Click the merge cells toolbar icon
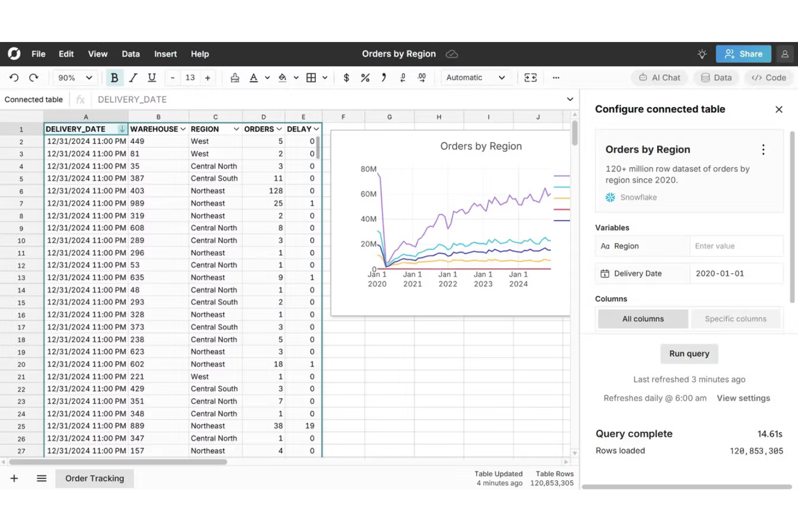The image size is (798, 532). [x=531, y=78]
